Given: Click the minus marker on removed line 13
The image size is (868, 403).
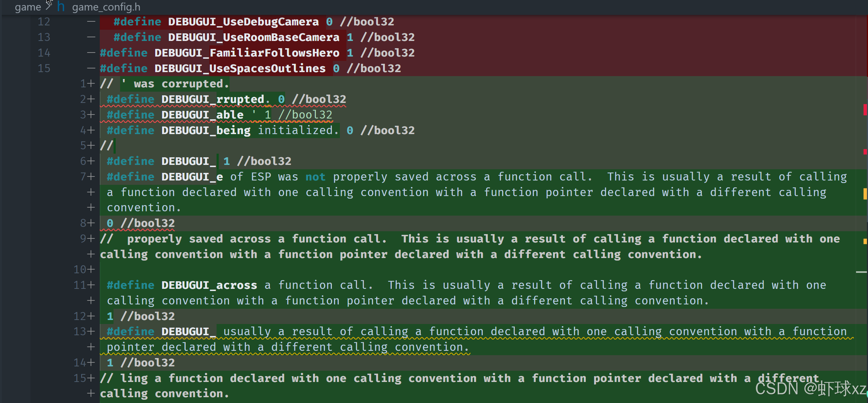Looking at the screenshot, I should click(x=91, y=37).
